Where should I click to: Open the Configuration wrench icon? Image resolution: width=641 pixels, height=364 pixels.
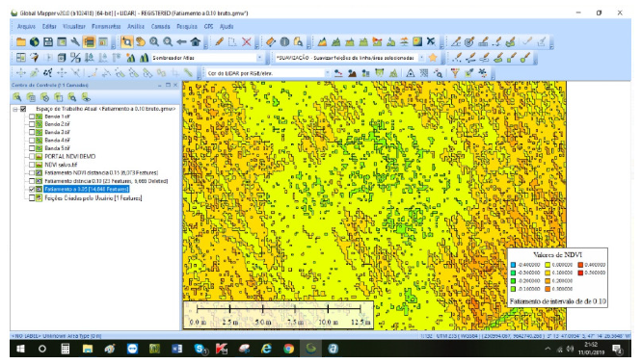point(75,41)
